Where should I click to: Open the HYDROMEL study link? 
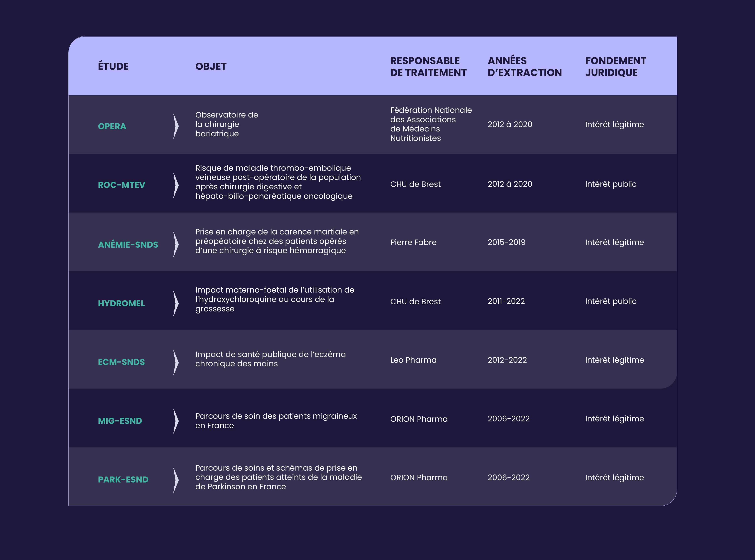(x=121, y=303)
